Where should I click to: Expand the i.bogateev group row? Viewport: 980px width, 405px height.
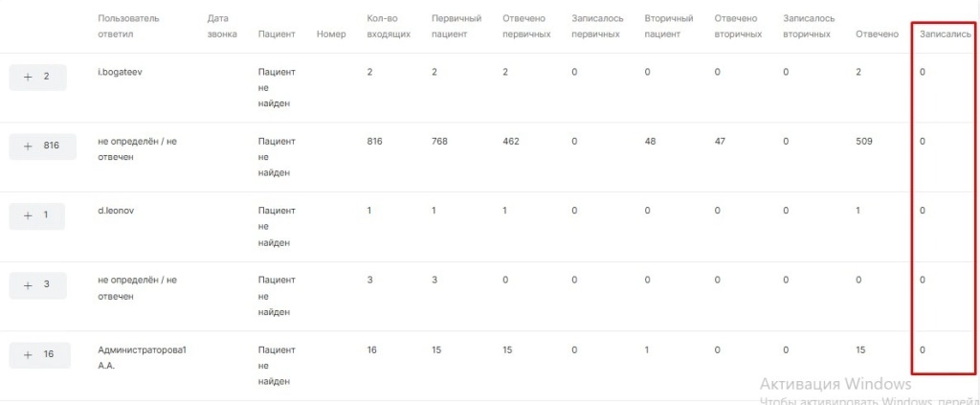[37, 77]
